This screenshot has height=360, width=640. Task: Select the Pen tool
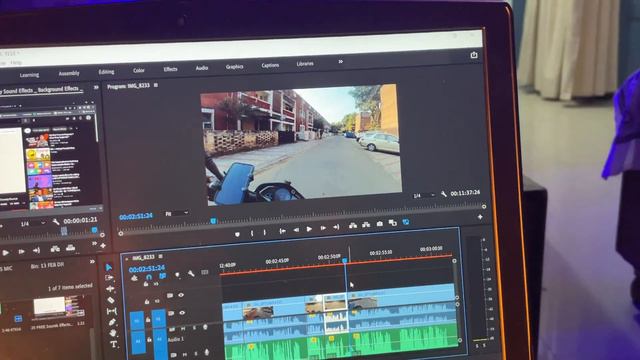[x=113, y=322]
